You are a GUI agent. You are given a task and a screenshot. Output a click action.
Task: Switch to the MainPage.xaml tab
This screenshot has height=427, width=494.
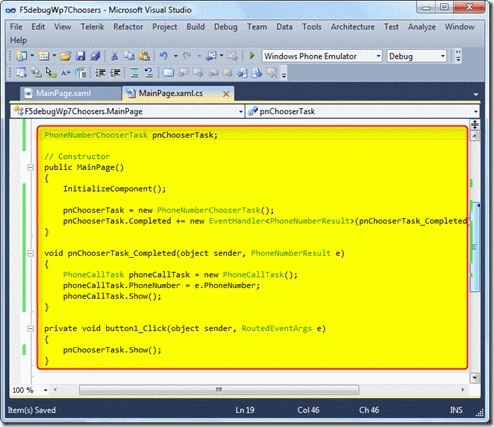coord(63,93)
